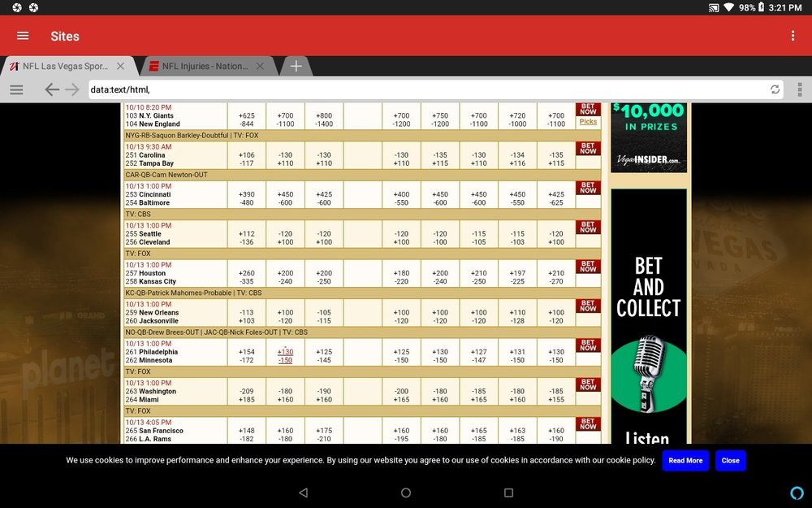Reload the page with refresh icon

coord(775,89)
